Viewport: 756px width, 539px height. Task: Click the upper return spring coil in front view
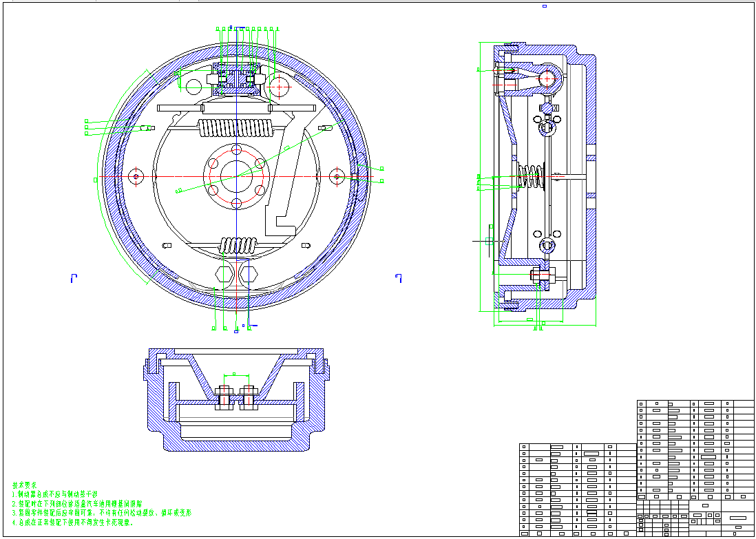click(x=235, y=129)
